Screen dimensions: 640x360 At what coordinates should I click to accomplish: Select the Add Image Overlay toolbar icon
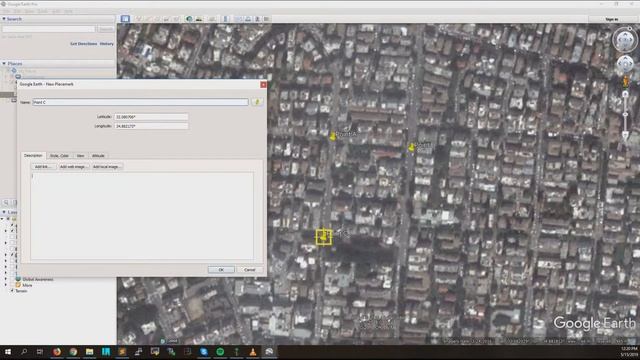click(167, 19)
